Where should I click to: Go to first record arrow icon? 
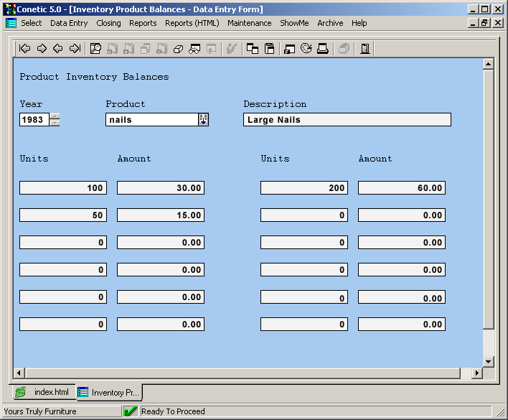pos(25,49)
